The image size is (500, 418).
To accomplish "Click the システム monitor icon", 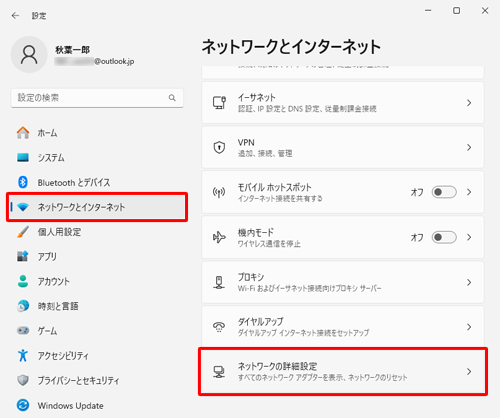I will [23, 157].
